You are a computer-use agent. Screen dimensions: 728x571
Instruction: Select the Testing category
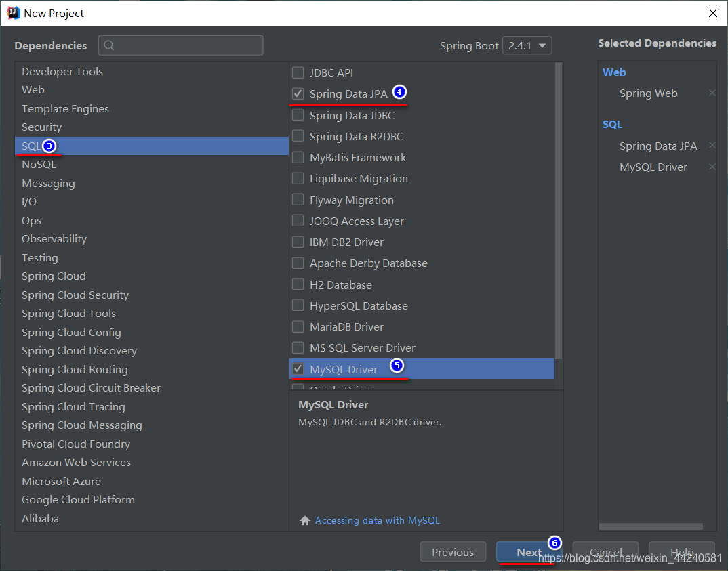point(152,257)
